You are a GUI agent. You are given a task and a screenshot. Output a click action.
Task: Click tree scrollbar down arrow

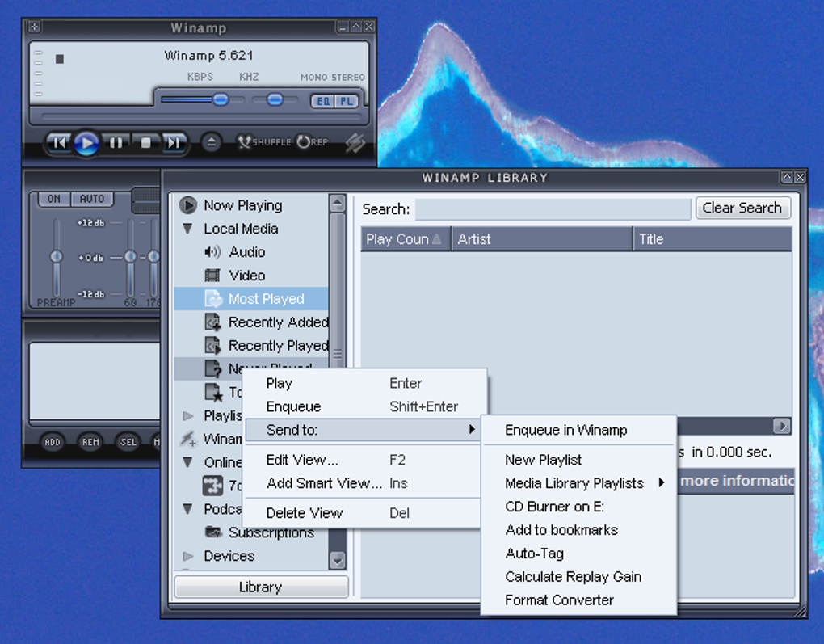337,561
